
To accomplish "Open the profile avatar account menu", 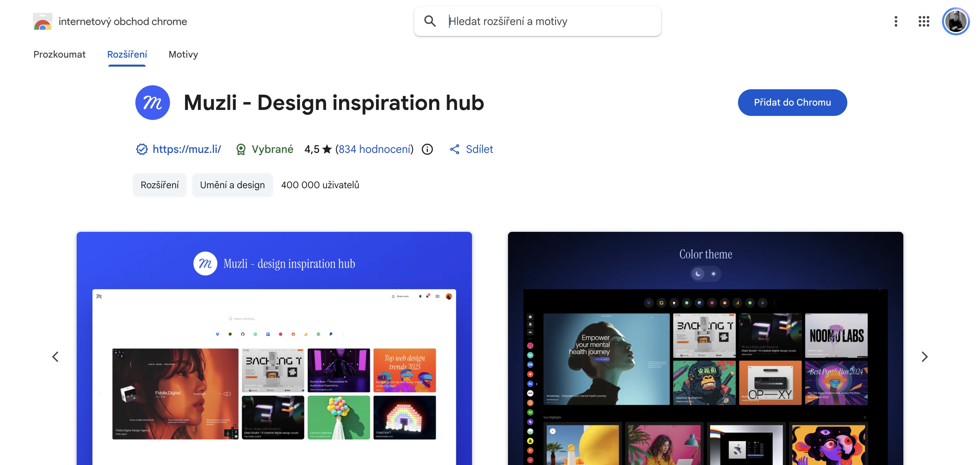I will (956, 21).
